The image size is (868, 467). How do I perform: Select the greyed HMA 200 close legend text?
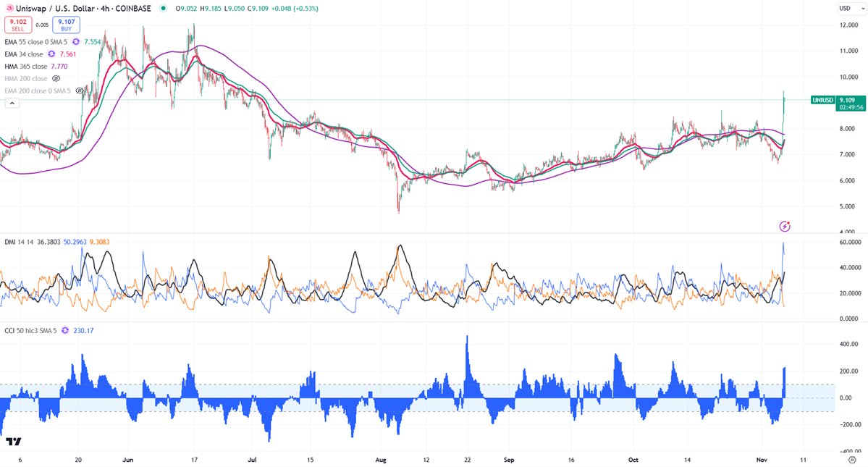coord(26,79)
